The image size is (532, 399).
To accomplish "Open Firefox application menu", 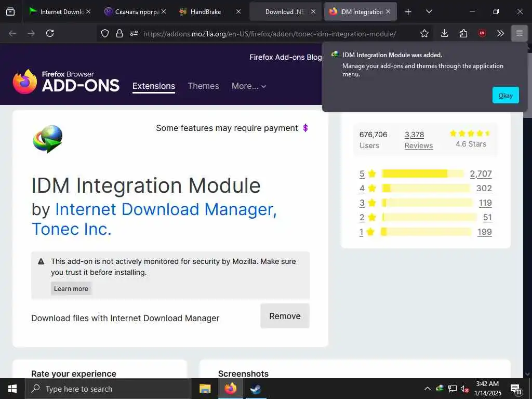I will 520,33.
